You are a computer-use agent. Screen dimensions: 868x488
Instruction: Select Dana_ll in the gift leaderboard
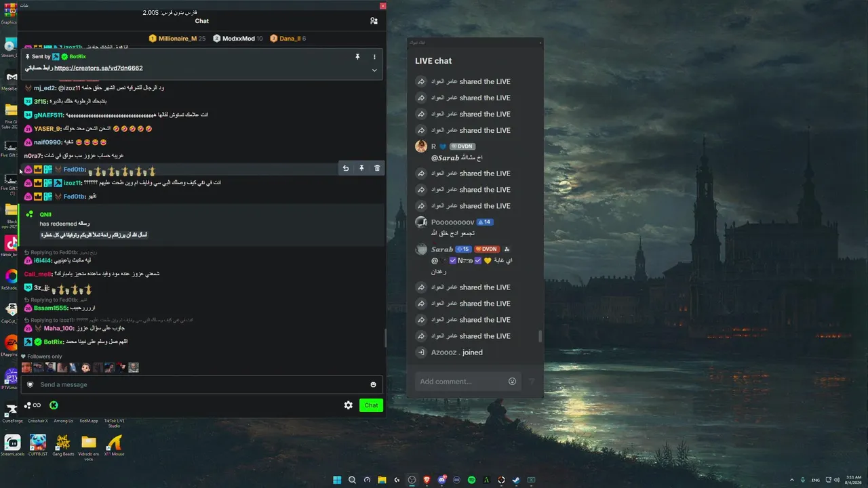(288, 39)
